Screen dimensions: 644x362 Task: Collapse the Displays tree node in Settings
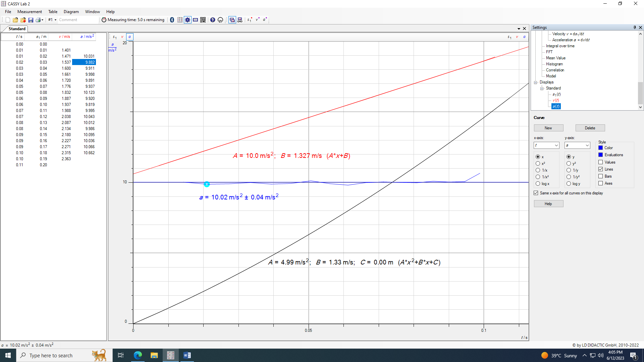tap(536, 82)
